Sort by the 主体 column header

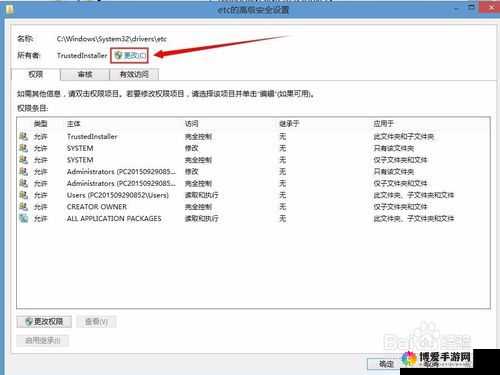74,124
